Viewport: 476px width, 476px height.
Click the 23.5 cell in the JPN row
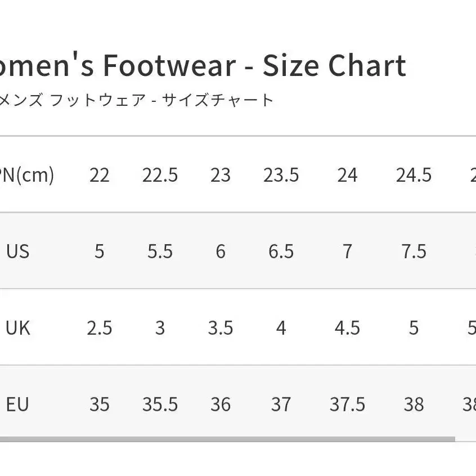281,176
